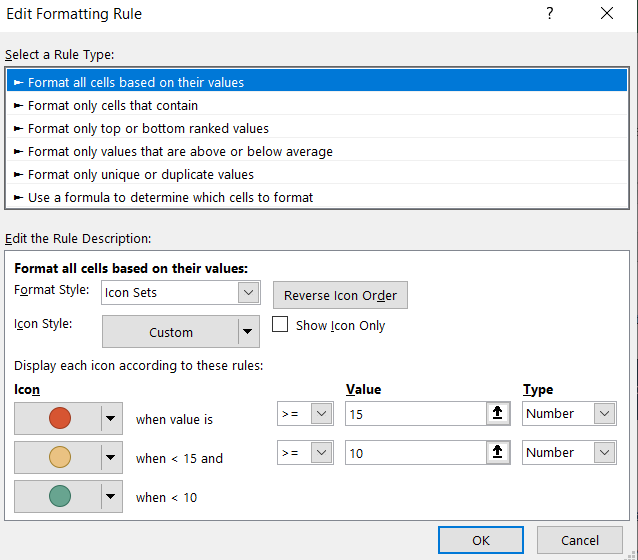
Task: Select 'Use a formula to determine' rule type
Action: point(170,197)
